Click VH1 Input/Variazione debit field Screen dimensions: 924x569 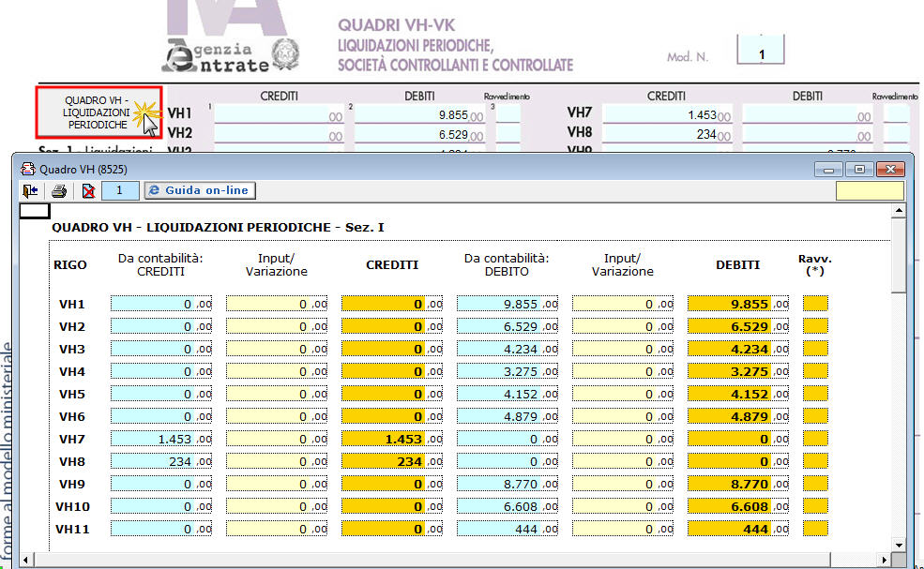[x=622, y=304]
